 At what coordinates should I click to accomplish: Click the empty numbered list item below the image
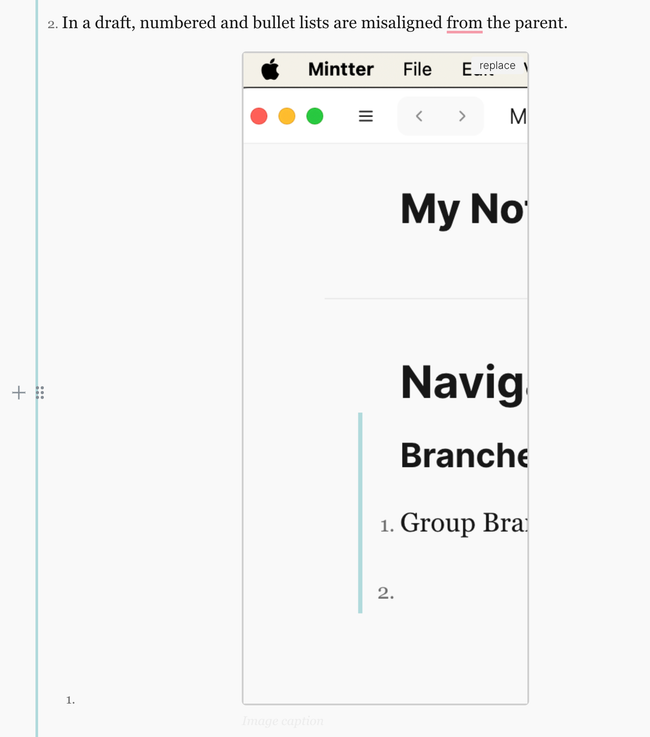tap(150, 700)
